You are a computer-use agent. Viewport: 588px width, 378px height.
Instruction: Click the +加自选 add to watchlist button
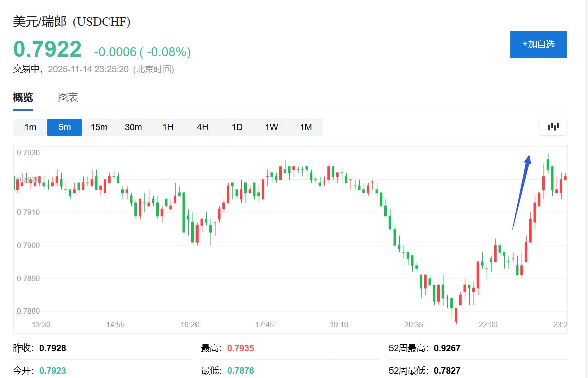click(x=538, y=44)
